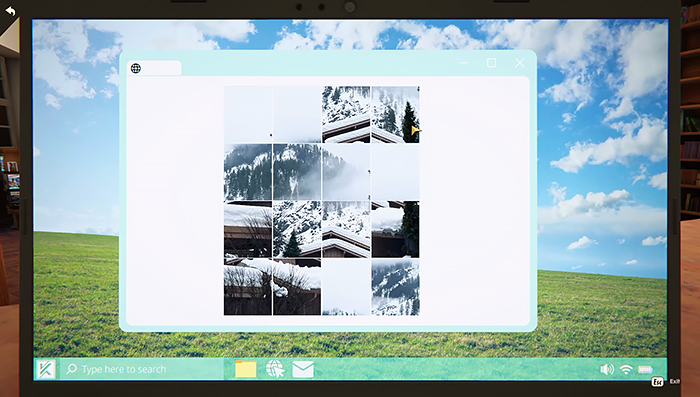Maximize the puzzle browser window
This screenshot has width=700, height=397.
[492, 63]
